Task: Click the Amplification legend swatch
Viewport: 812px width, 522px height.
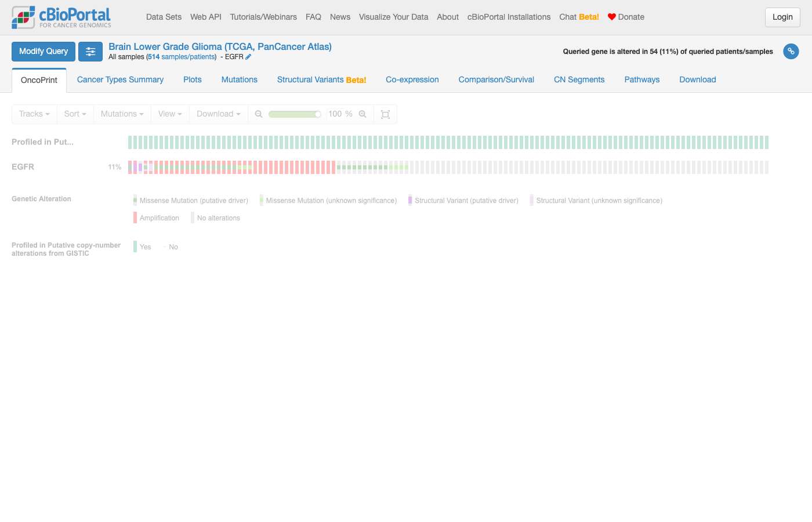Action: click(135, 218)
